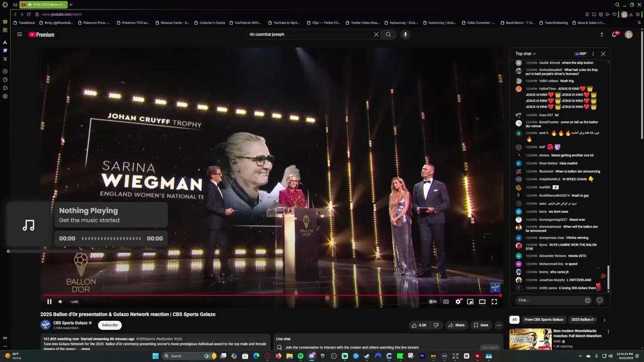644x362 pixels.
Task: Open the TwitchFollowing bookmark
Action: coord(553,23)
